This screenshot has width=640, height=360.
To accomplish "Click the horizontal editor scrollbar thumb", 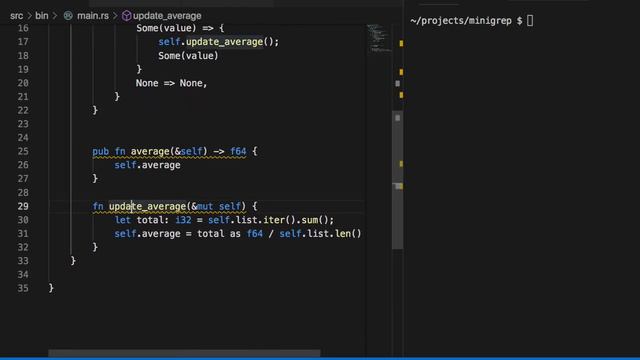I will click(184, 353).
